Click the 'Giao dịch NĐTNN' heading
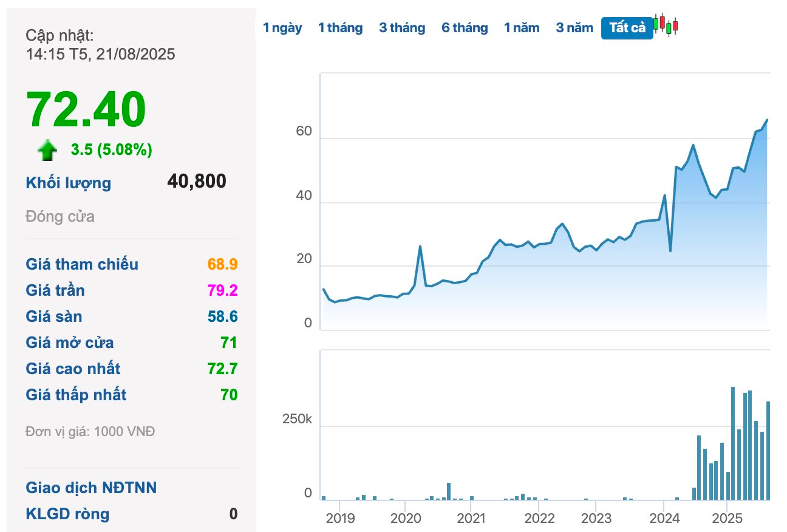Image resolution: width=787 pixels, height=532 pixels. pos(91,488)
